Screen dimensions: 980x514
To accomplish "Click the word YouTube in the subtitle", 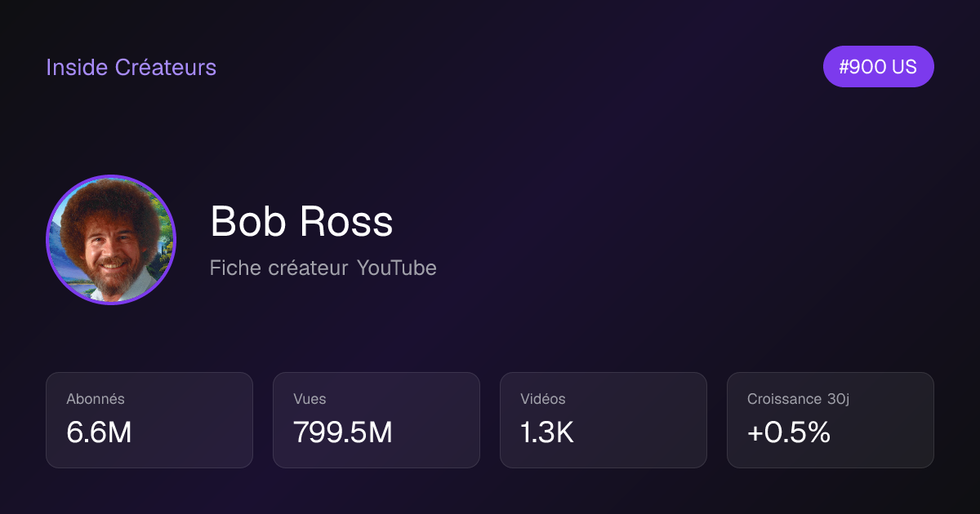I will [396, 268].
